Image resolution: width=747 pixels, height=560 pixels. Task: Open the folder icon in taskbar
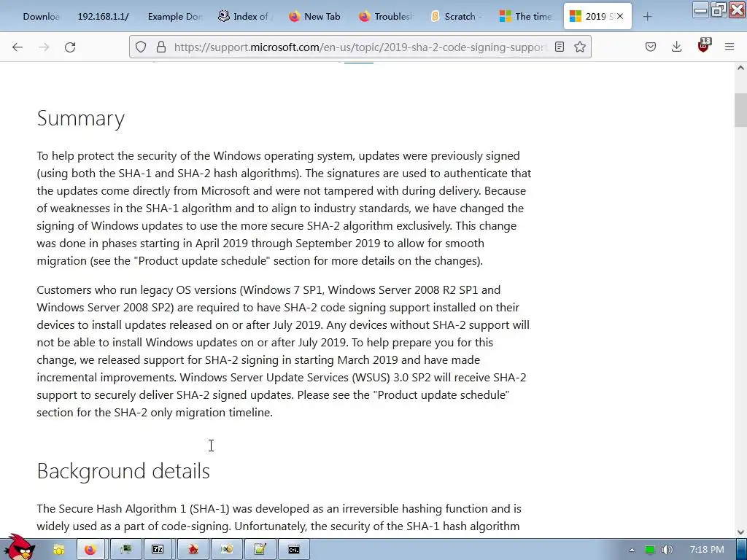tap(58, 550)
